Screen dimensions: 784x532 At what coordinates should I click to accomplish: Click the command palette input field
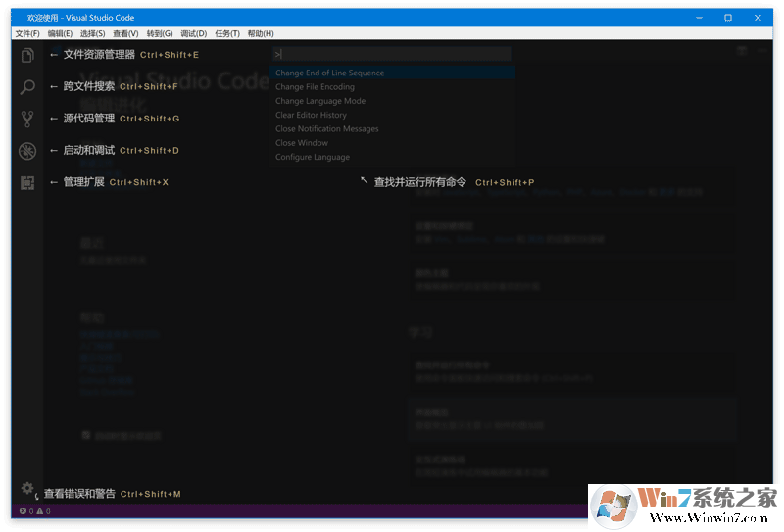pos(392,54)
